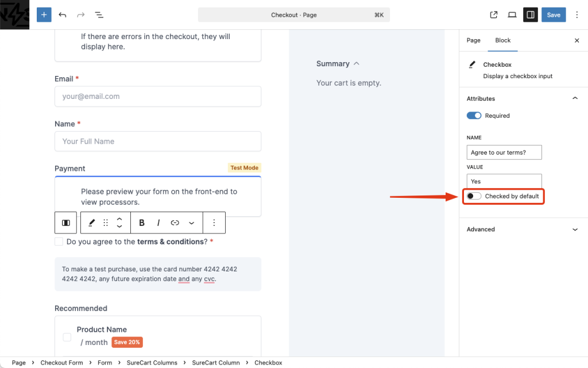Open the block inserter with the plus icon
588x368 pixels.
44,14
